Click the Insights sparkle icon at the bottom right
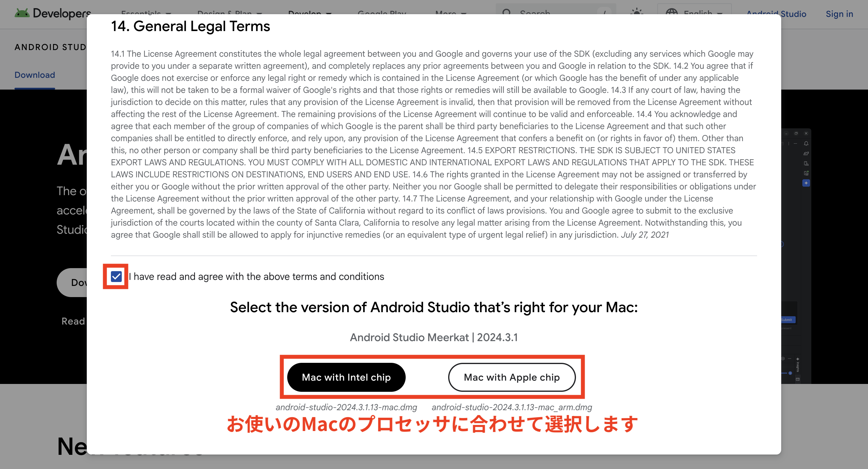The width and height of the screenshot is (868, 469). click(797, 359)
